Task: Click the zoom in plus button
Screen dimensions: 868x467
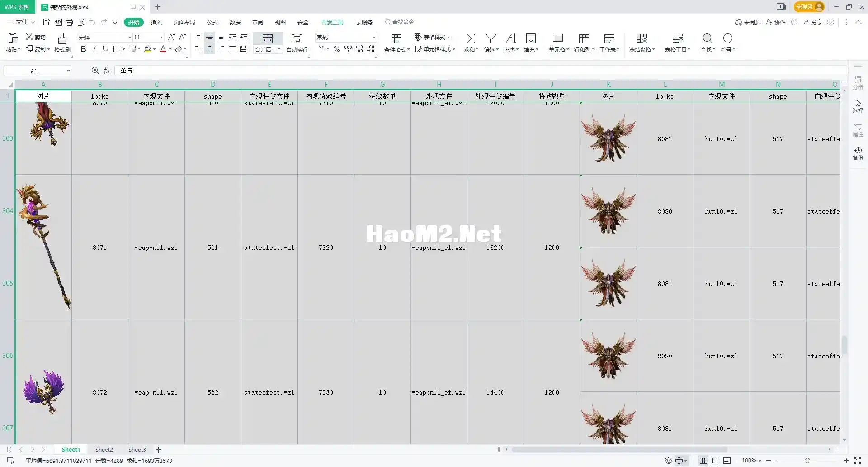Action: pos(846,461)
